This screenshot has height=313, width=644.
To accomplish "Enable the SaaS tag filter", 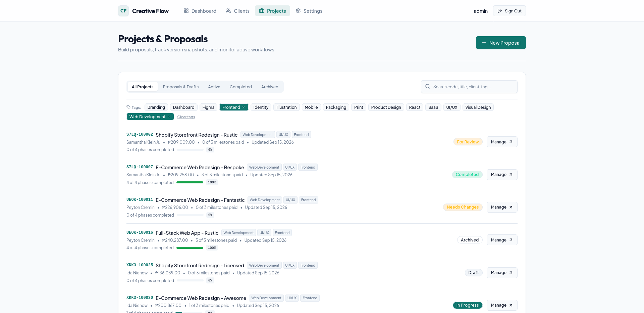I will 433,107.
